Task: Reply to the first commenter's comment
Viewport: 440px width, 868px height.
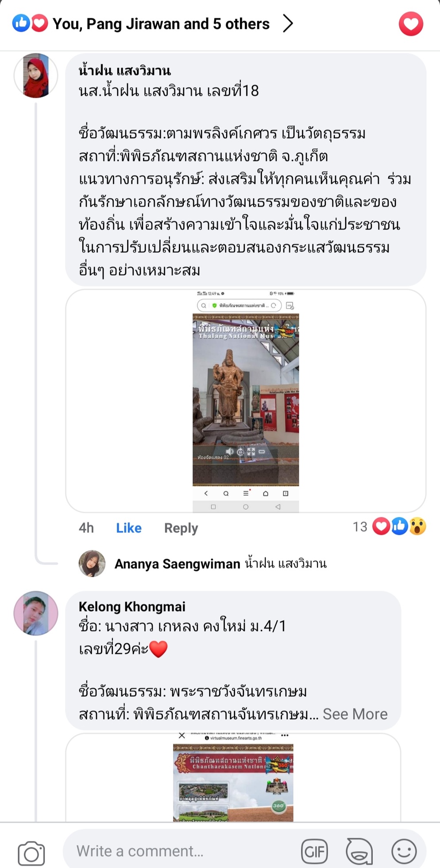Action: (x=181, y=528)
